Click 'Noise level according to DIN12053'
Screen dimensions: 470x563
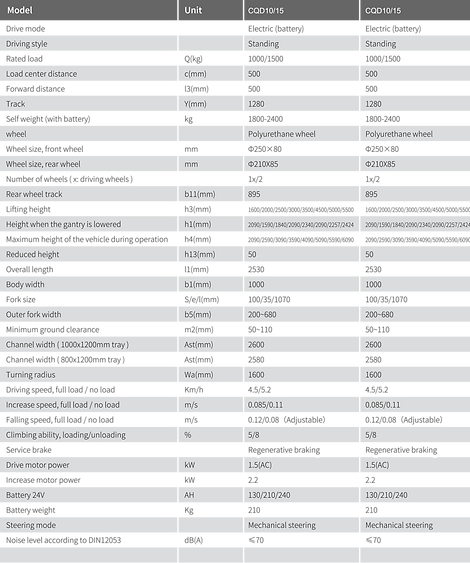(x=64, y=540)
